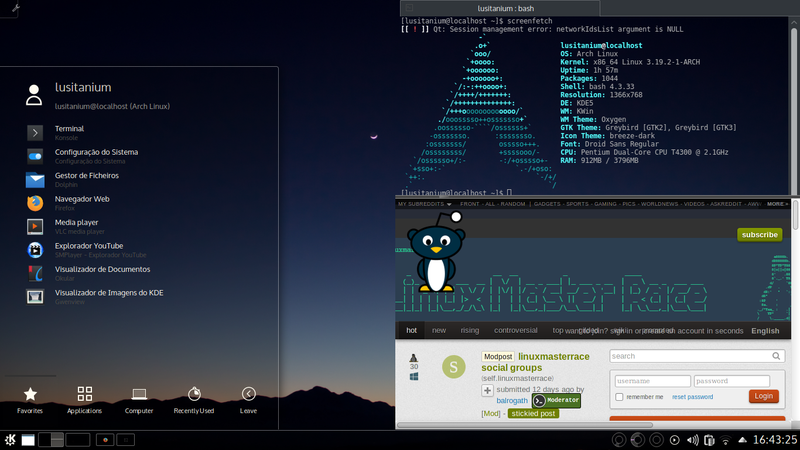Downvote post using Windows logo icon
The width and height of the screenshot is (800, 450).
tap(414, 377)
